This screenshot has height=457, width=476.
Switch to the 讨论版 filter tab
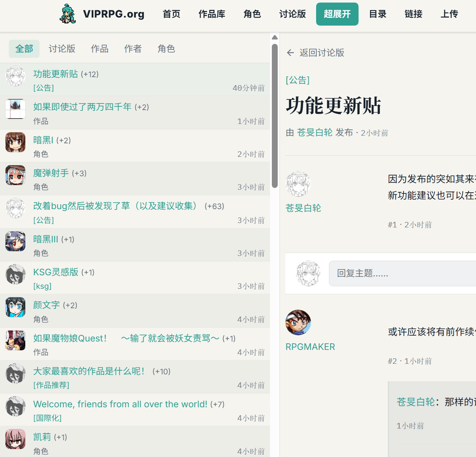[62, 49]
